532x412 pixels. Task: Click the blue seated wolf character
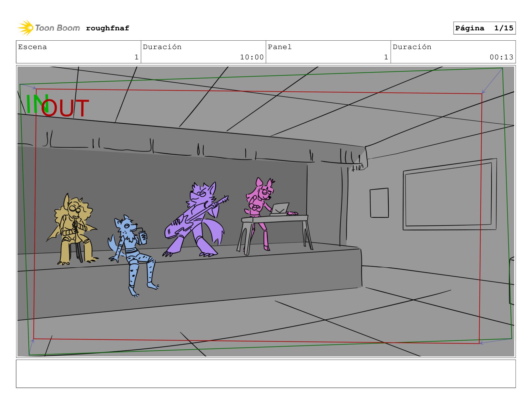coord(133,256)
